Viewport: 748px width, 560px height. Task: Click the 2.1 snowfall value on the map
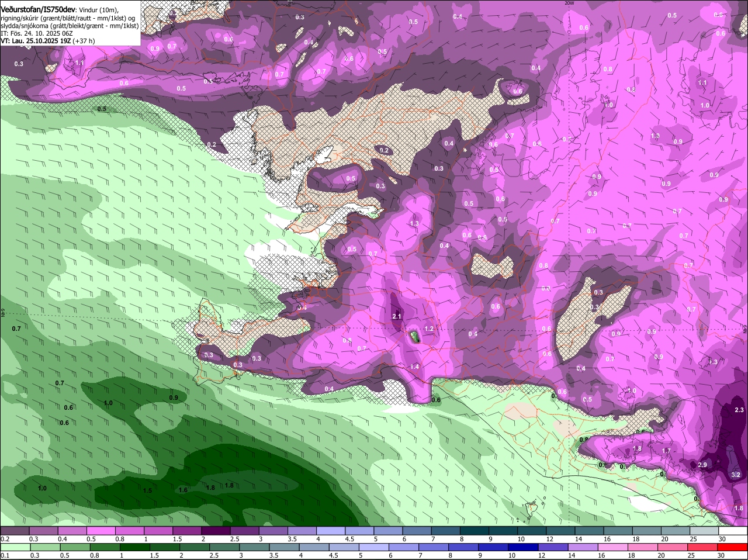coord(397,316)
